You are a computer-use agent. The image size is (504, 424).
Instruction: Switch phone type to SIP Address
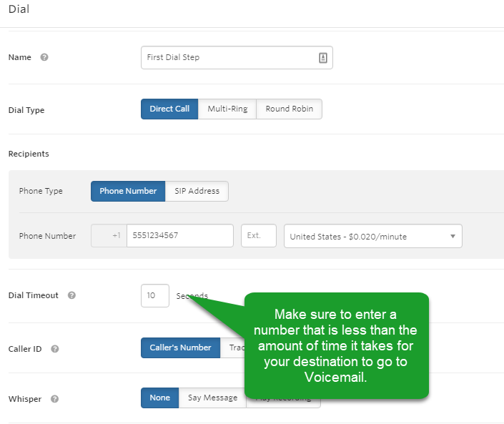(x=197, y=192)
